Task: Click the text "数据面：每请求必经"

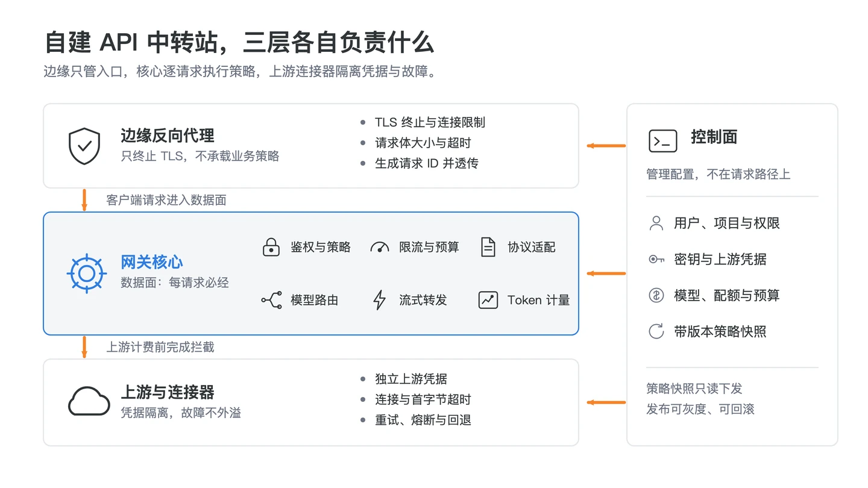Action: coord(175,283)
